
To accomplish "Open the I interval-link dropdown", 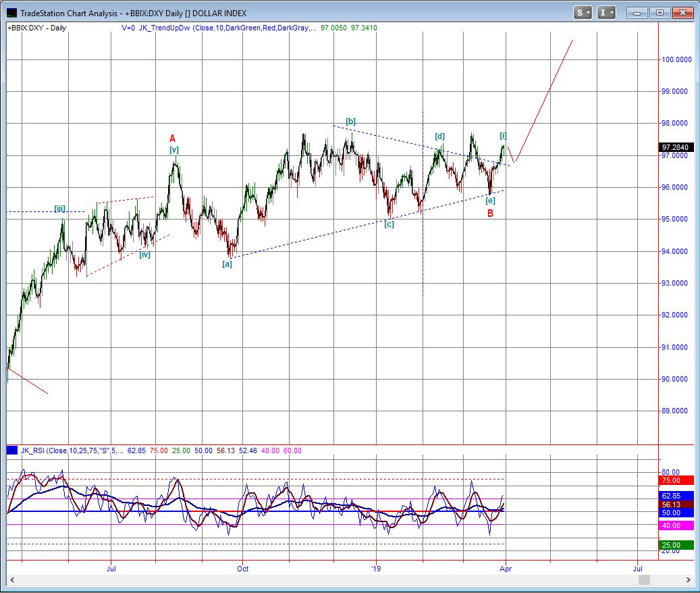I will (608, 13).
